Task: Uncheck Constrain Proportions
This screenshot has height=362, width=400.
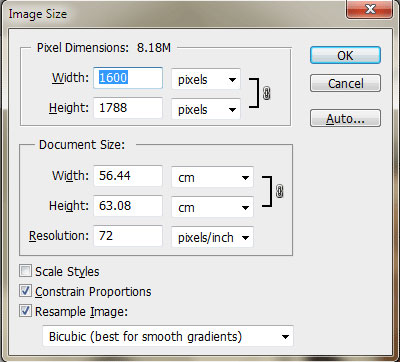Action: pos(25,291)
